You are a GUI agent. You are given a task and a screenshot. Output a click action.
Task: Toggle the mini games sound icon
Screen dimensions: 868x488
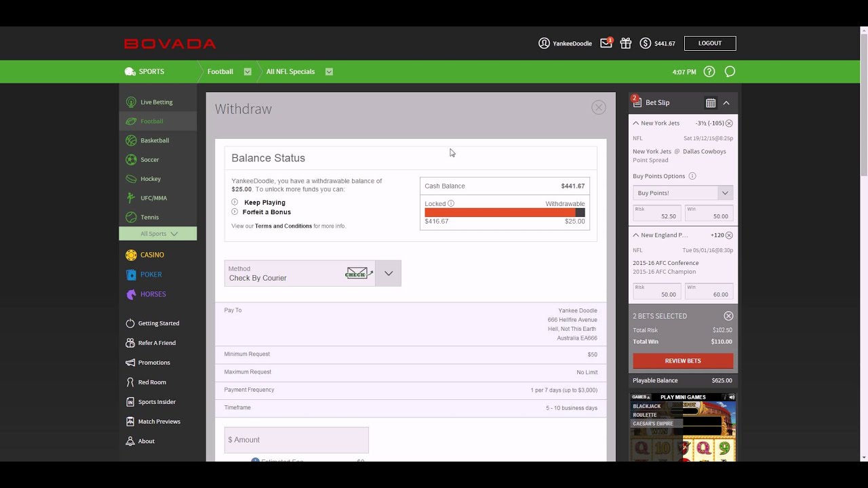(x=731, y=397)
